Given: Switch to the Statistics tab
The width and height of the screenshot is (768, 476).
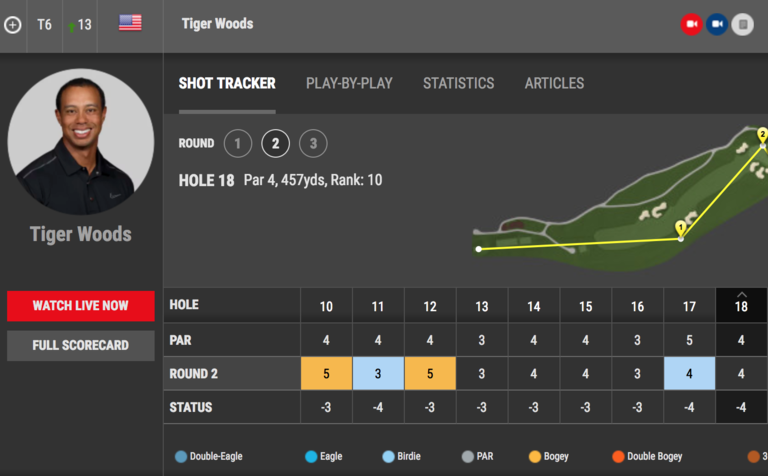Looking at the screenshot, I should (x=458, y=83).
